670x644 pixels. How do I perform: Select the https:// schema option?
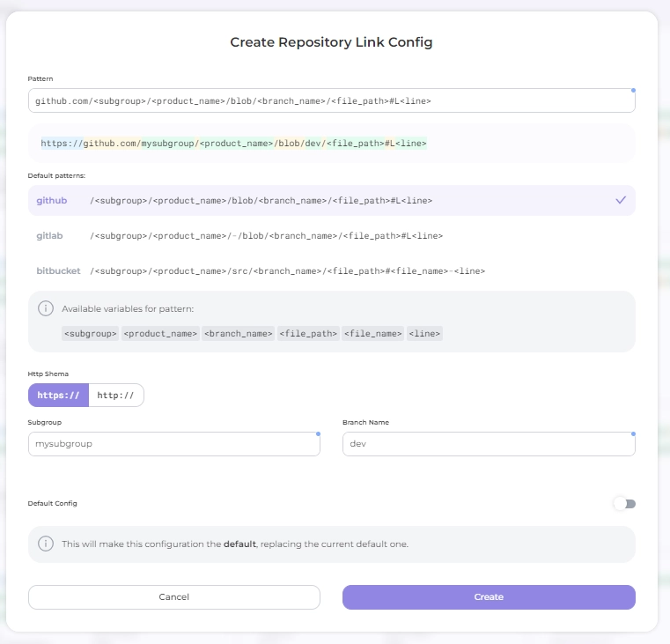[59, 396]
